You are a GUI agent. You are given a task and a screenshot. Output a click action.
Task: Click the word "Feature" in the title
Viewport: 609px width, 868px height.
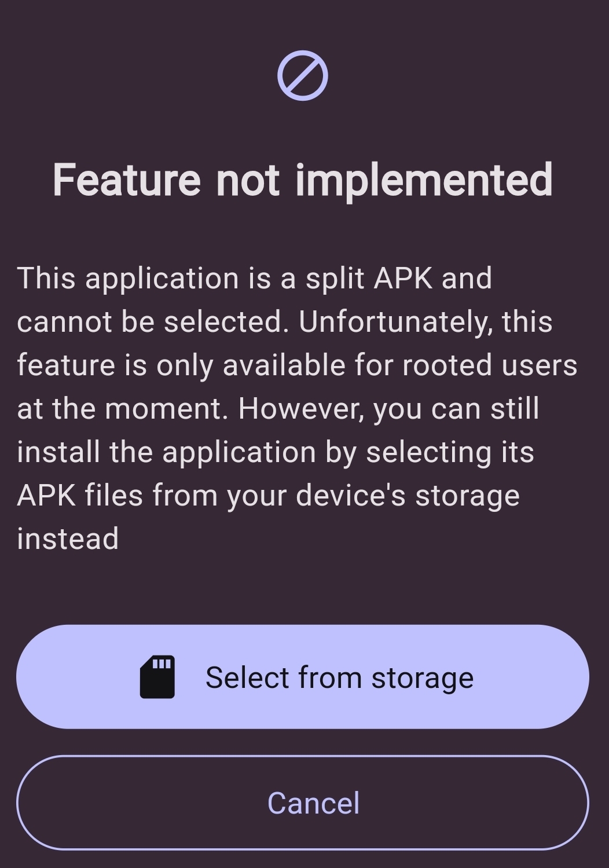click(x=127, y=180)
